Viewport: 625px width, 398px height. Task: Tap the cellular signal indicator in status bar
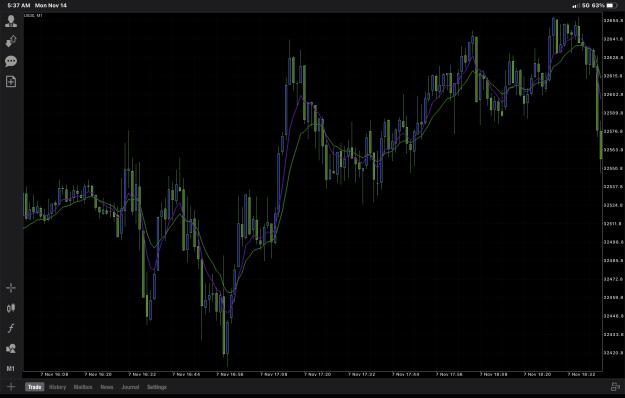click(576, 6)
